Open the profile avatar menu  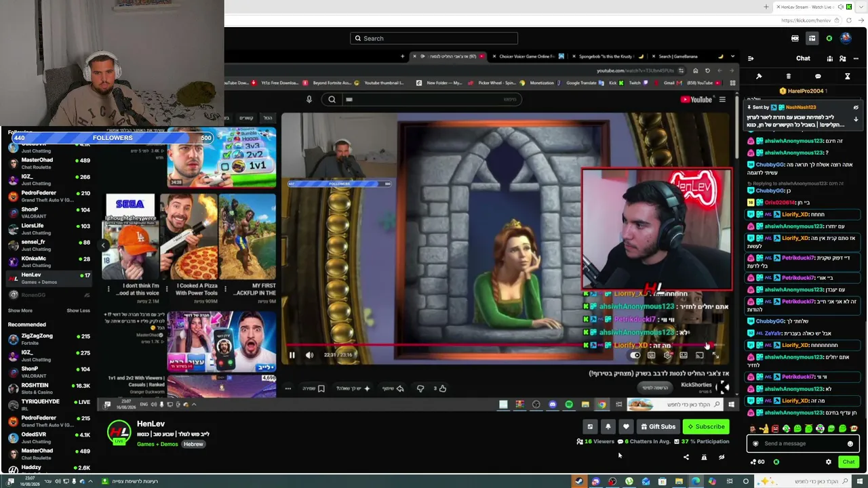846,39
